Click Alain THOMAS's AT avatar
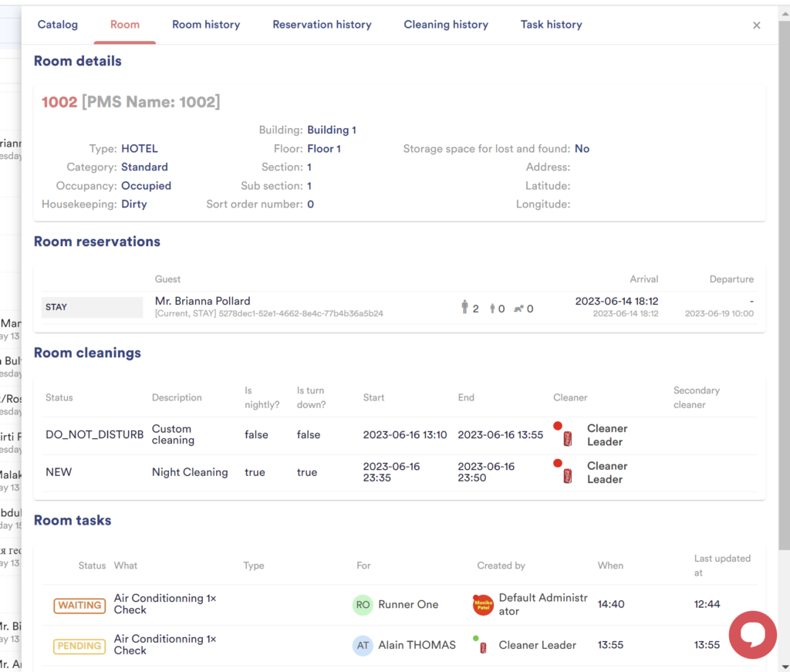This screenshot has width=790, height=672. (363, 645)
